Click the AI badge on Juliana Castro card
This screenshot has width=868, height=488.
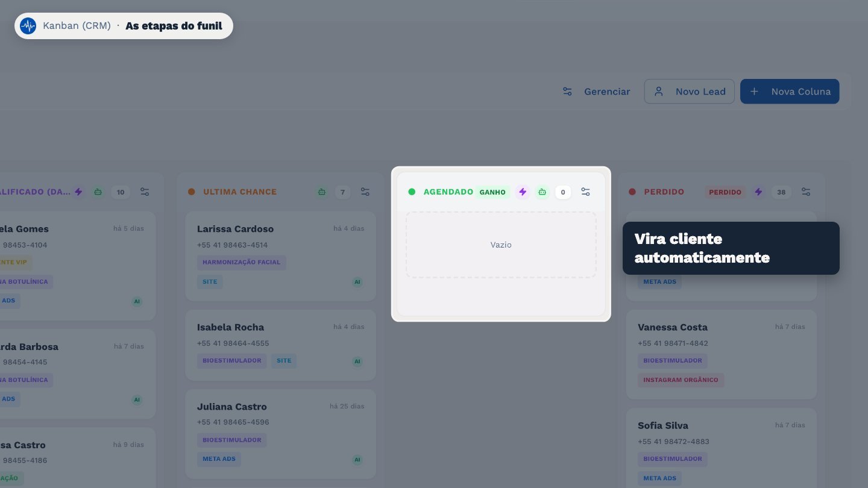coord(357,460)
